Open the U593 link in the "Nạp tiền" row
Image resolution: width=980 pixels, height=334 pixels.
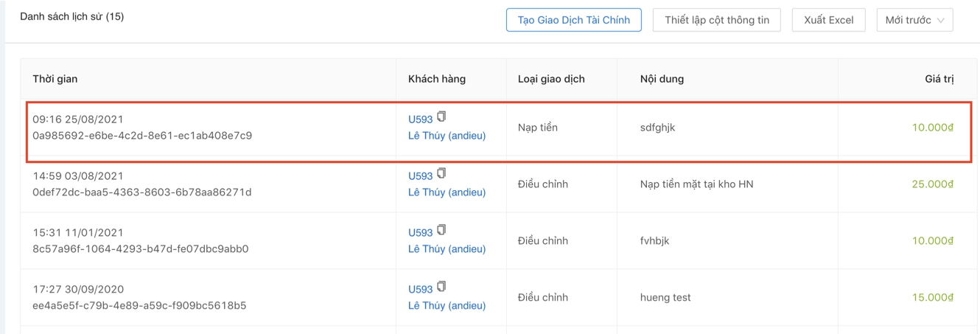420,119
